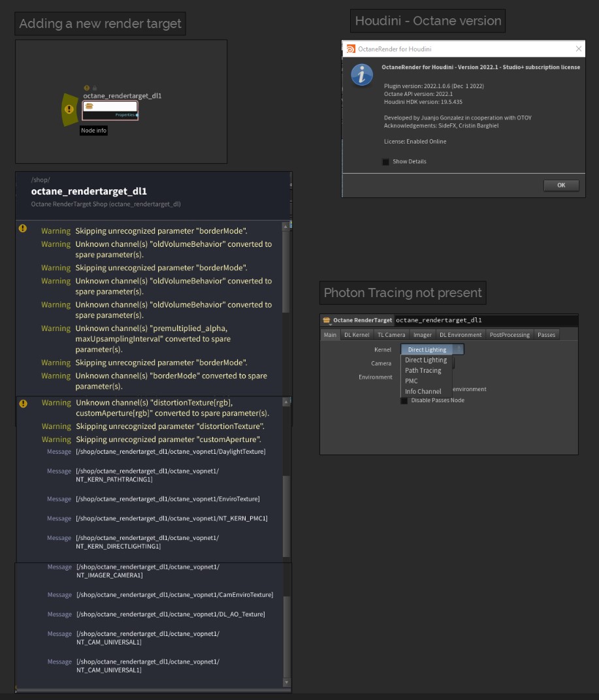The image size is (599, 700).
Task: Click warning icon beside distortionTexture warning
Action: coord(24,403)
